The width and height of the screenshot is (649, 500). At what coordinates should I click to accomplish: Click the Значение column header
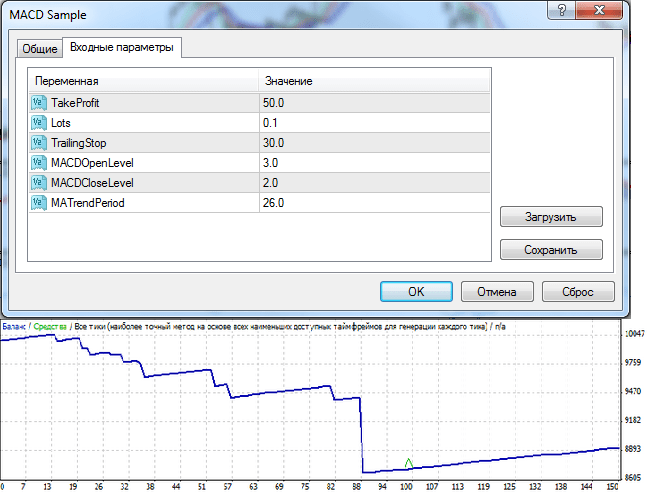tap(375, 81)
